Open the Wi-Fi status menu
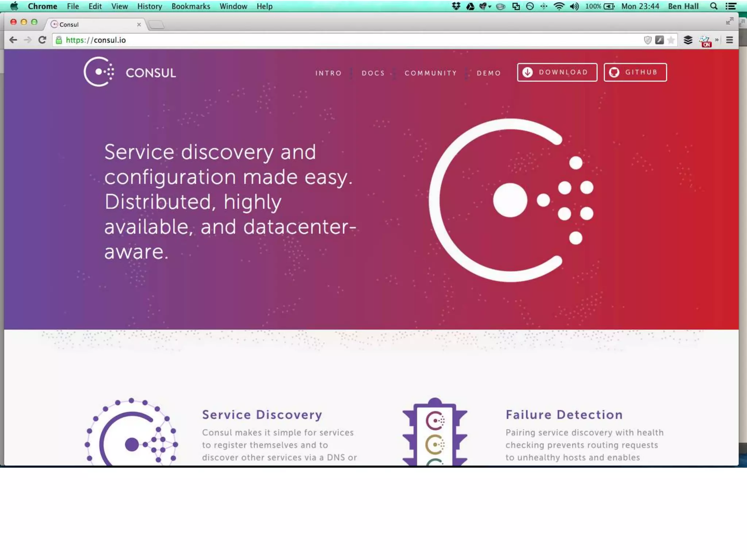Screen dimensions: 747x560 pos(559,6)
